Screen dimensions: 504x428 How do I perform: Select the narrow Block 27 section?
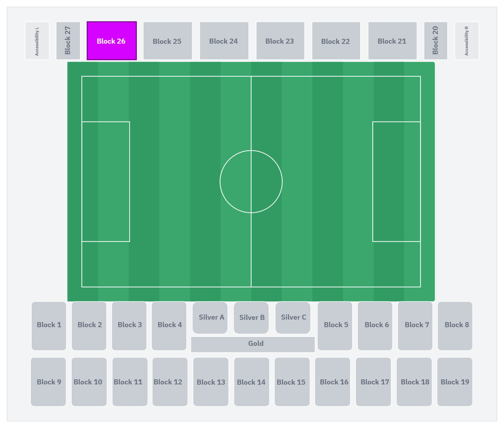click(x=68, y=41)
